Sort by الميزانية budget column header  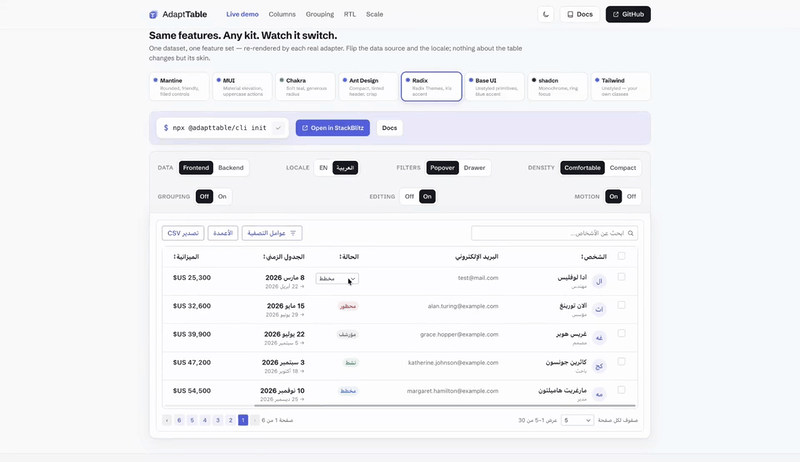(186, 256)
